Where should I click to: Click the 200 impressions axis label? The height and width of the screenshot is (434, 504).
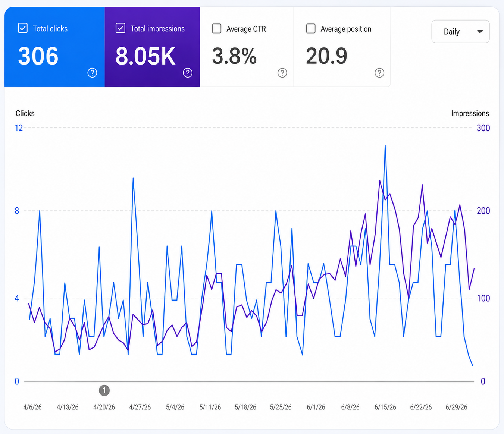click(483, 211)
